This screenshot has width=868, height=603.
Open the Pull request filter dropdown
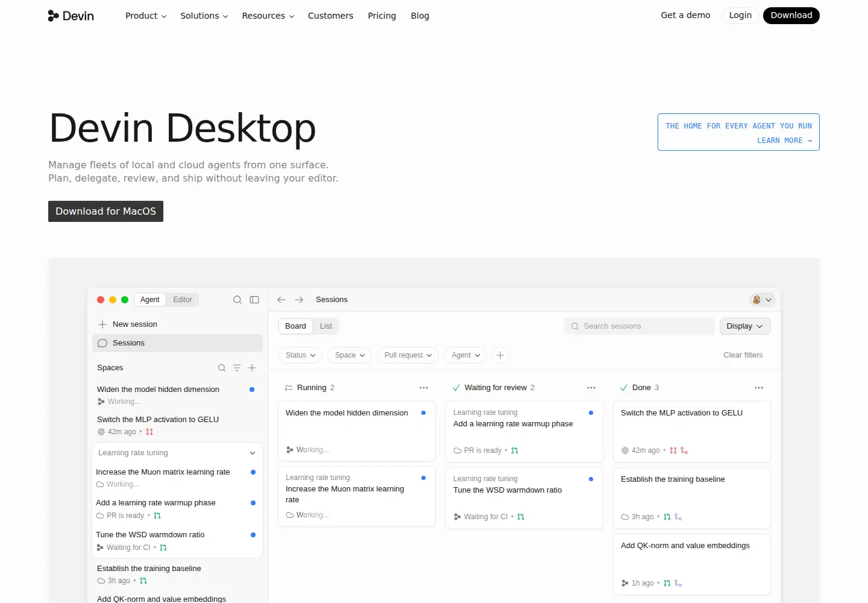pyautogui.click(x=408, y=355)
